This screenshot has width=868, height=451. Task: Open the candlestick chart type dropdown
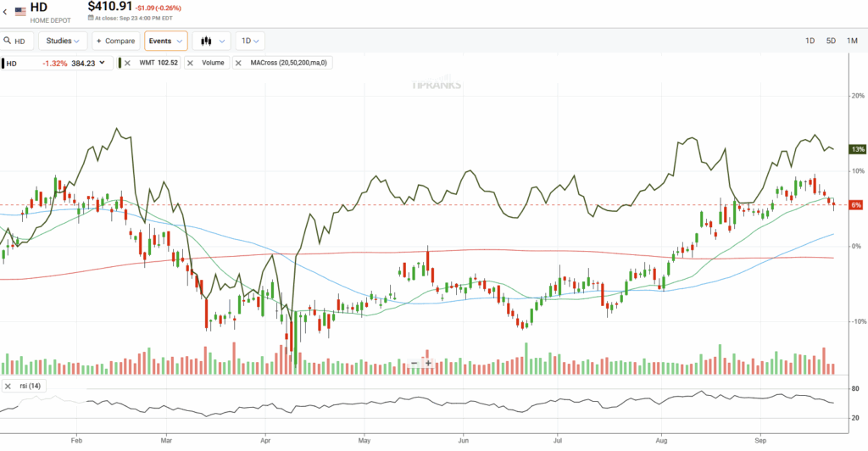click(x=211, y=41)
